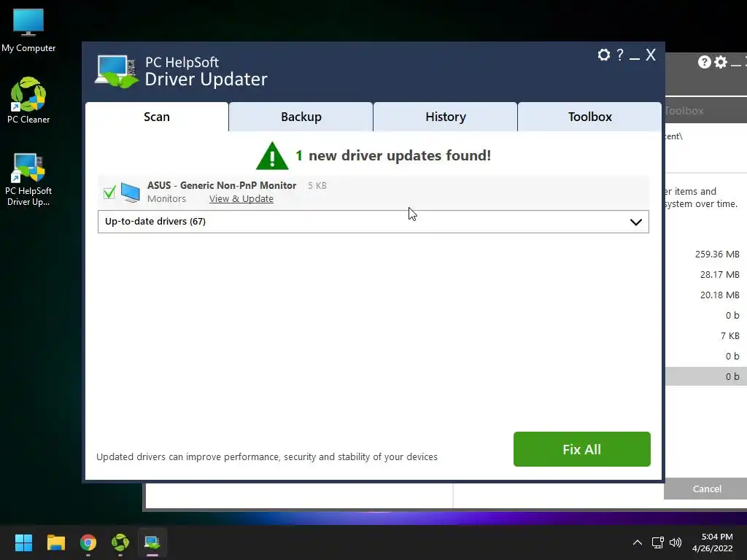The height and width of the screenshot is (560, 747).
Task: Click the 20.18 MB entry in PC Cleaner
Action: point(719,295)
